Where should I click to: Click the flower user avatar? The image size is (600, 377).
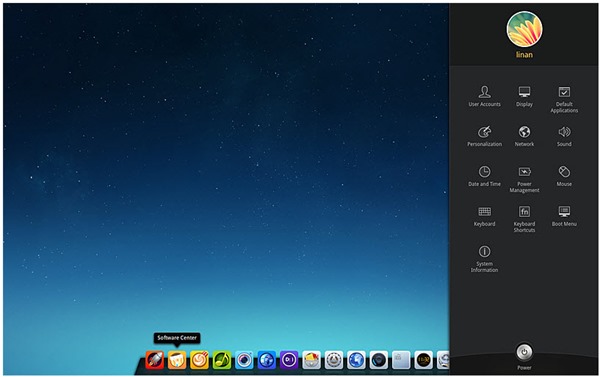click(524, 29)
